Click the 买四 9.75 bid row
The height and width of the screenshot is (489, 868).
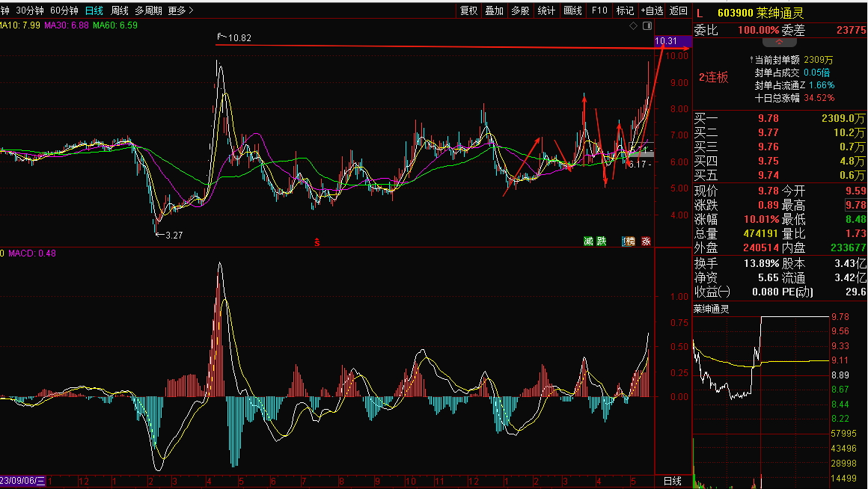pyautogui.click(x=780, y=161)
